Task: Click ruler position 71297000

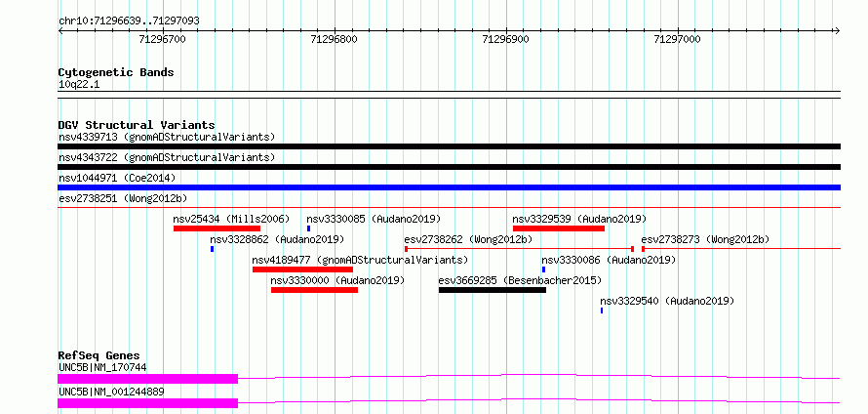Action: [677, 39]
